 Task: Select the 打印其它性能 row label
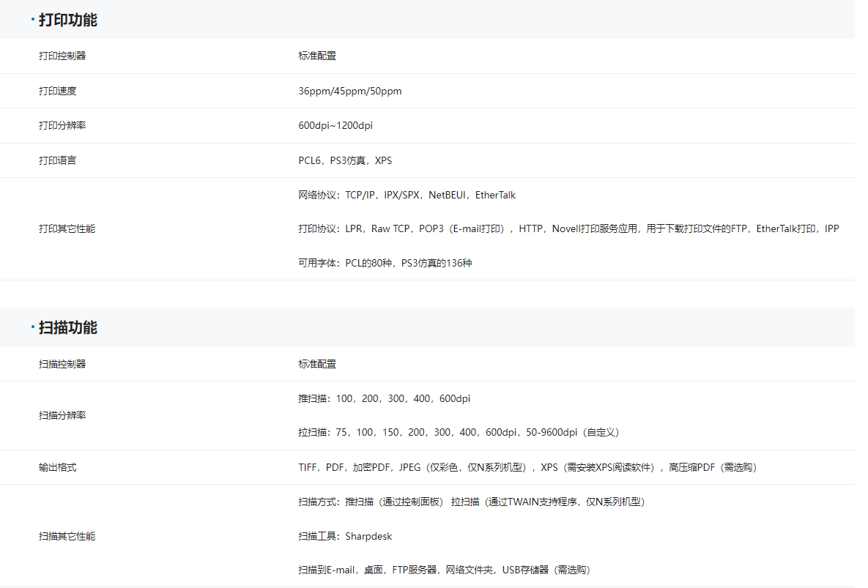(67, 228)
